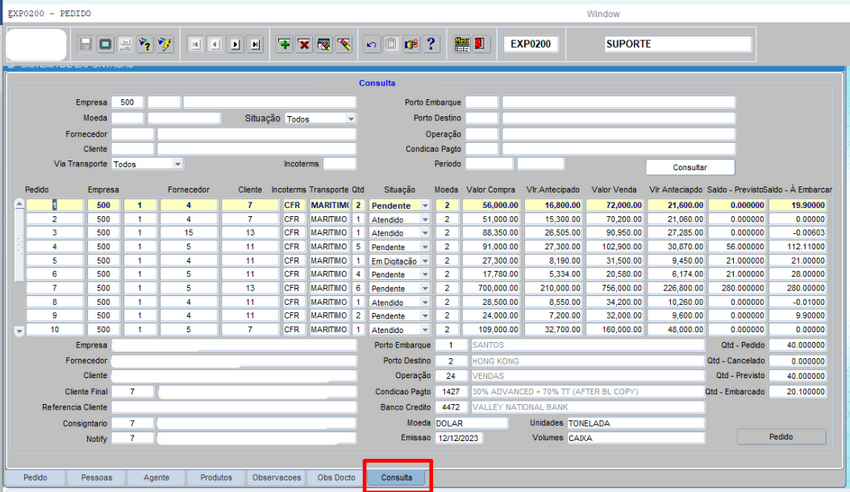Click the Pedido button at bottom right
Image resolution: width=850 pixels, height=492 pixels.
(781, 437)
